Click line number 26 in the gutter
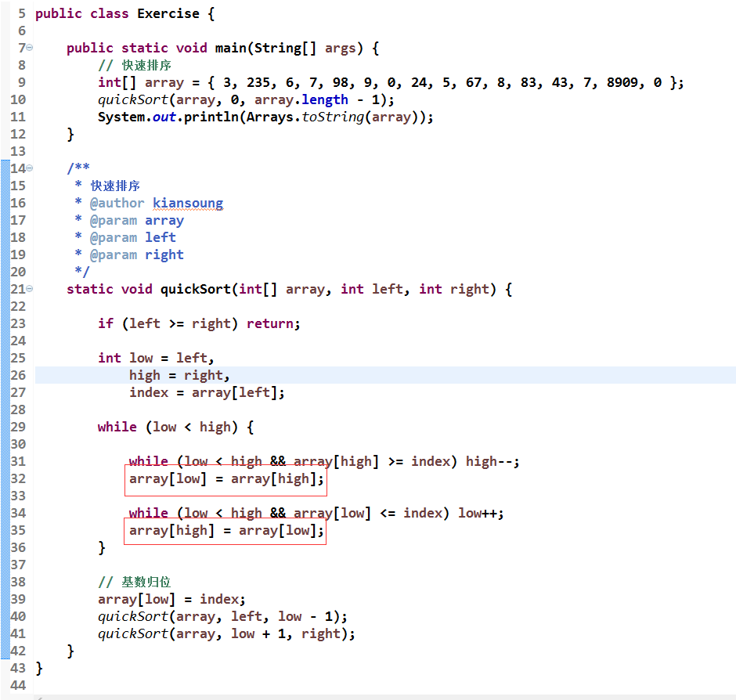The width and height of the screenshot is (736, 700). [18, 375]
